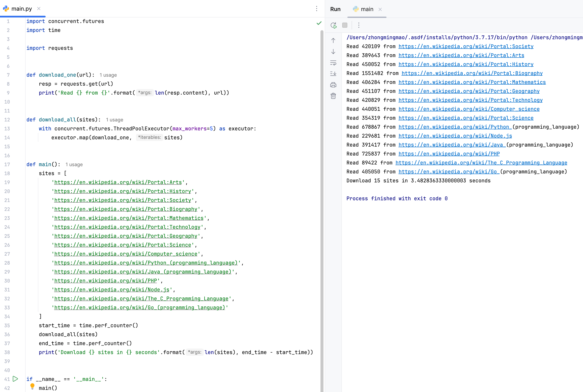This screenshot has height=392, width=583.
Task: Click the Rerun main icon
Action: 333,25
